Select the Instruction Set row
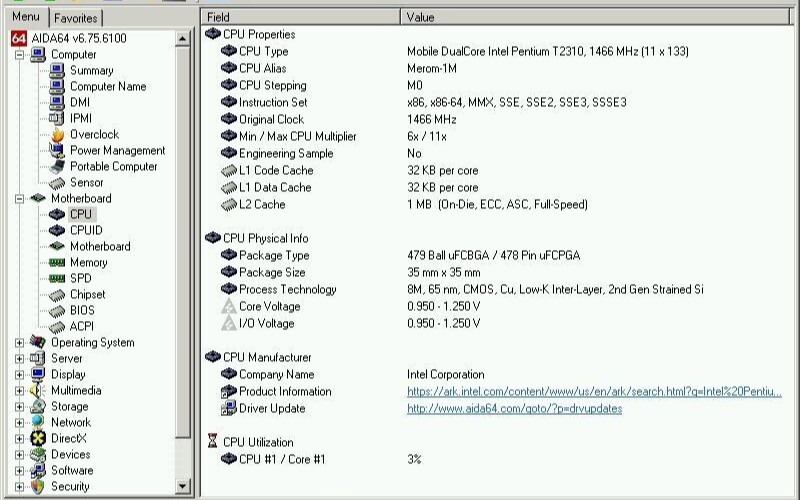This screenshot has width=800, height=500. [495, 102]
